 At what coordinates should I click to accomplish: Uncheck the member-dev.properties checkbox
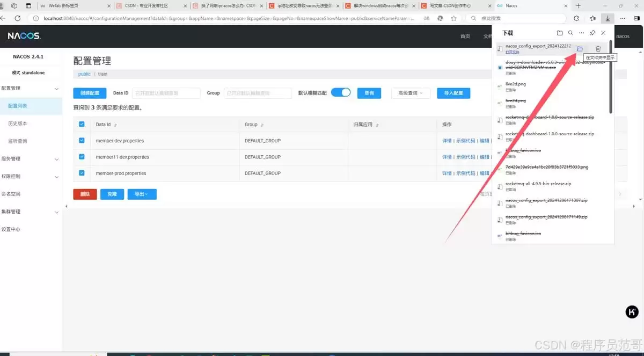coord(82,141)
